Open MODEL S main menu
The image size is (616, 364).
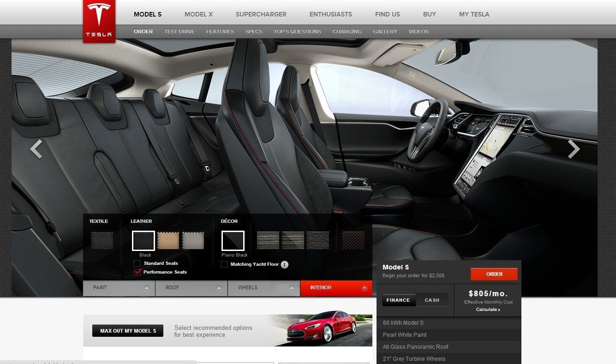pos(148,14)
